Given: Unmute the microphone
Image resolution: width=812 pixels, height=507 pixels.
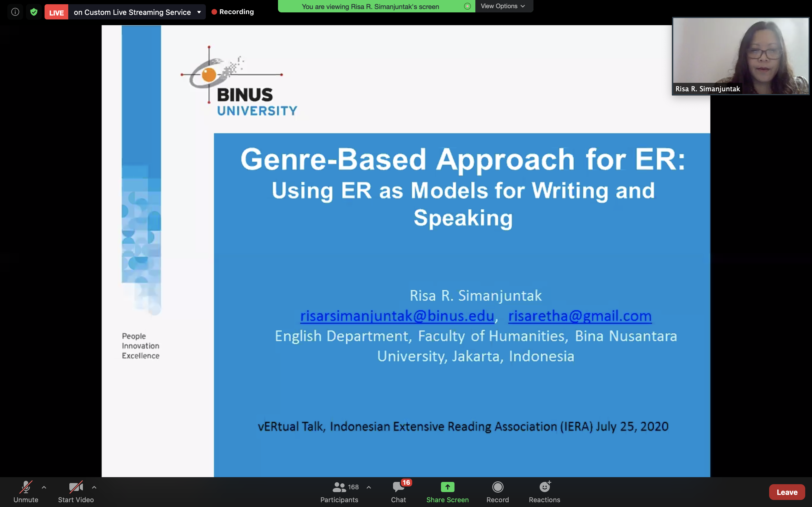Looking at the screenshot, I should click(26, 492).
